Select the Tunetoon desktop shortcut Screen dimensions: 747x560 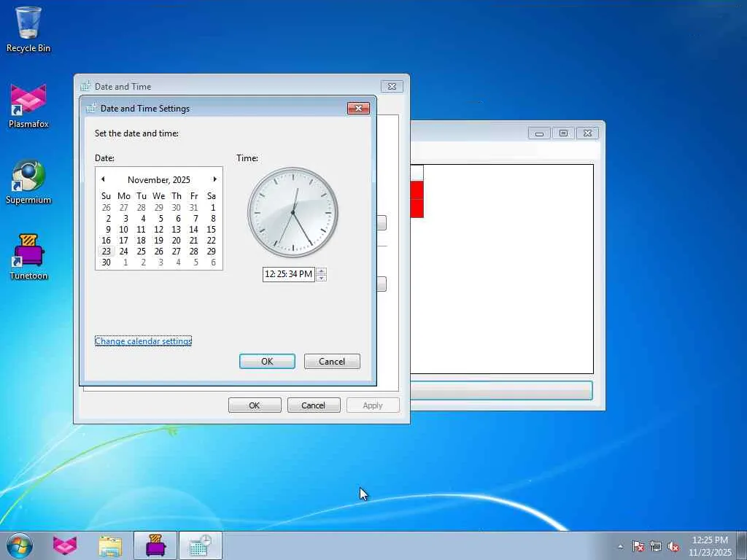28,257
